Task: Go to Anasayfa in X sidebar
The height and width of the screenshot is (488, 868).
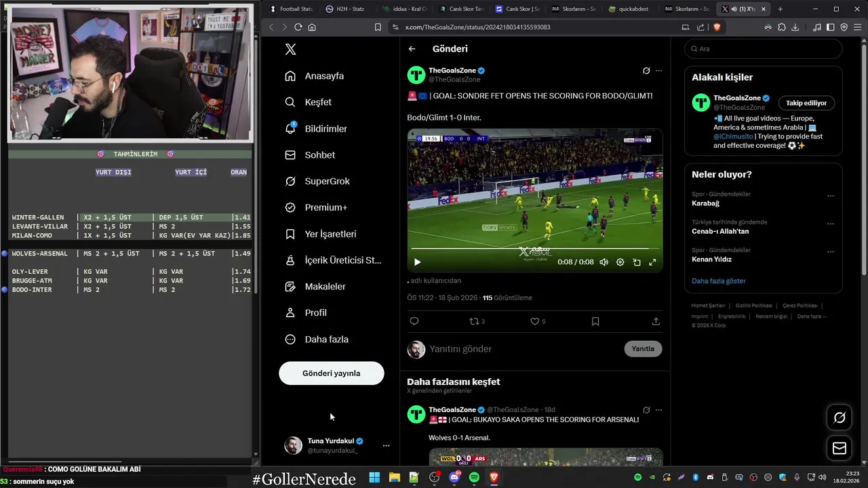Action: pos(315,76)
